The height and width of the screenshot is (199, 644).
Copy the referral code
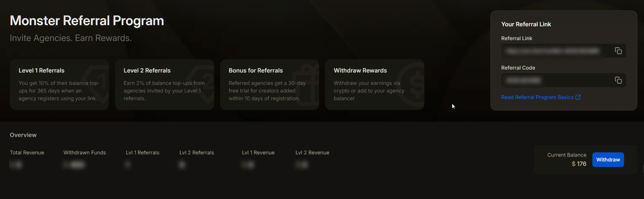pos(618,80)
